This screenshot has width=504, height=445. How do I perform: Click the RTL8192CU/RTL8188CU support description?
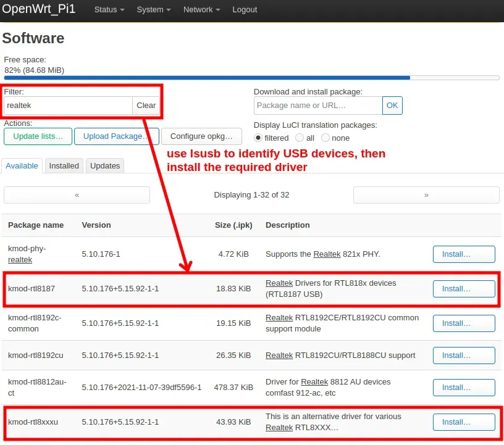(x=340, y=356)
